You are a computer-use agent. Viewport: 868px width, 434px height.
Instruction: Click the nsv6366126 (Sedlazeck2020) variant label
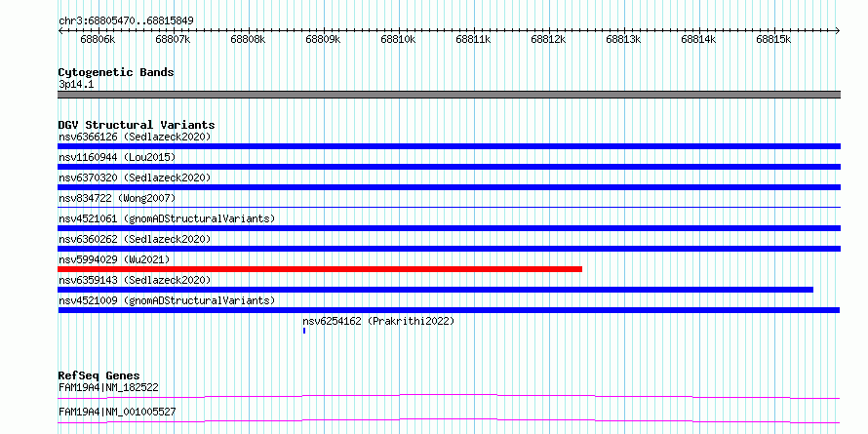(135, 137)
